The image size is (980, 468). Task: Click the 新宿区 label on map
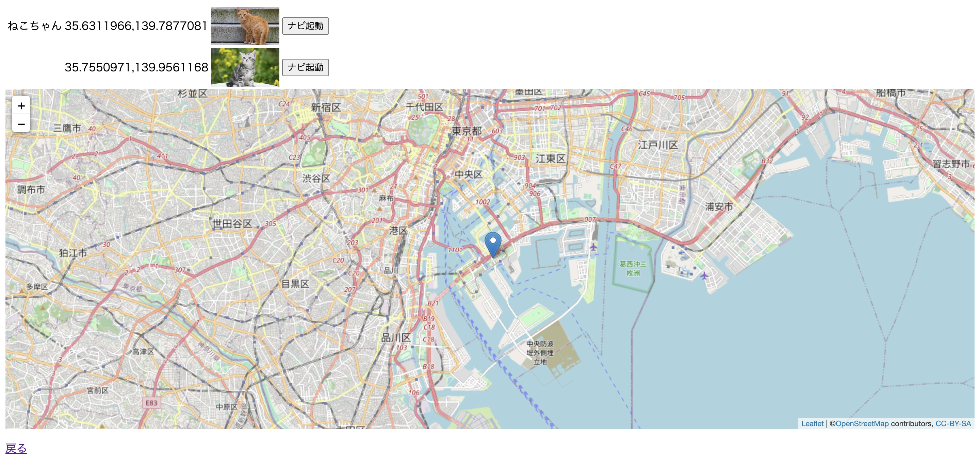(x=326, y=107)
